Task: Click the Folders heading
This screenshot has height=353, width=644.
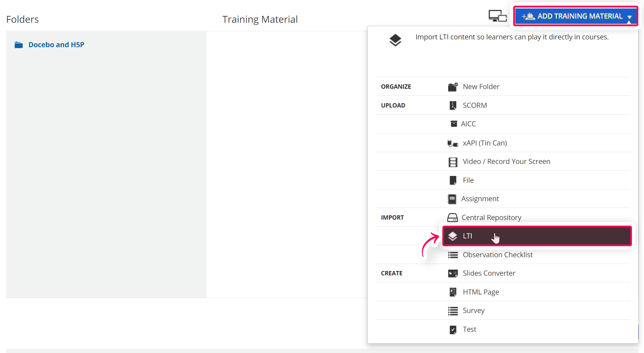Action: point(22,19)
